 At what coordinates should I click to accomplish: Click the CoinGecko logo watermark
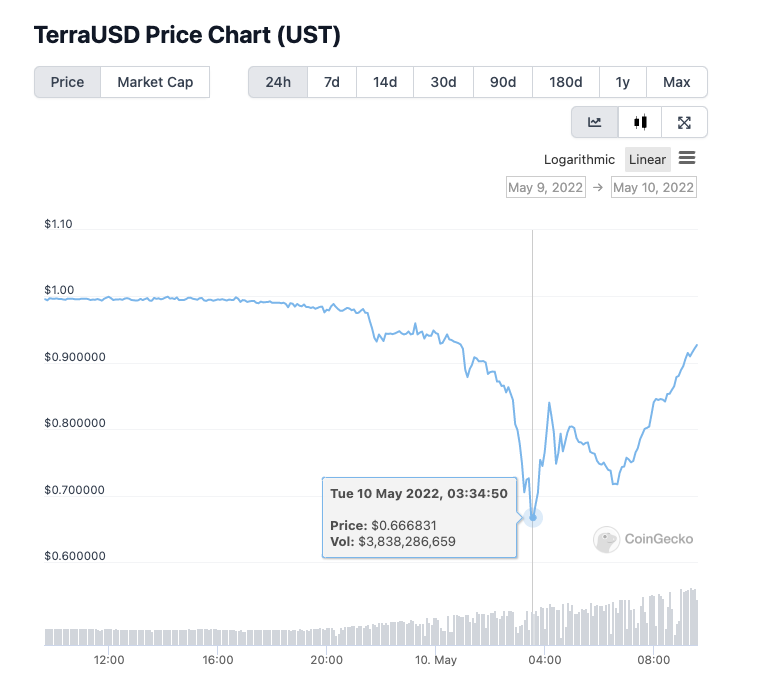tap(645, 539)
